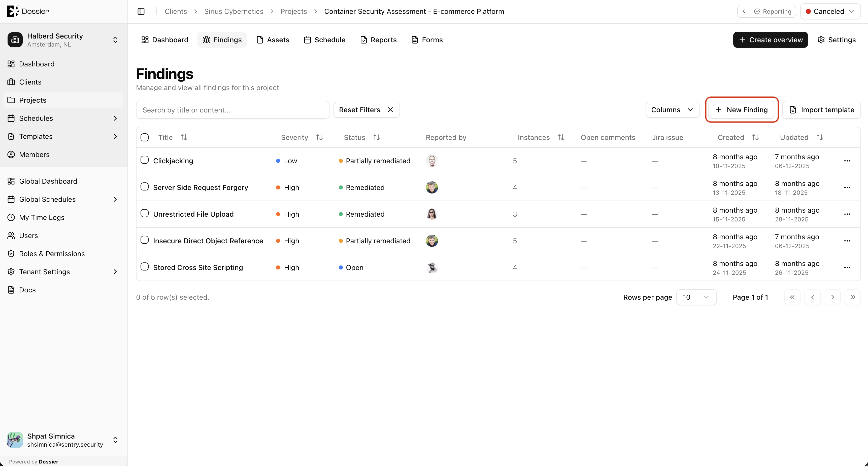Sort by Status column arrows
The width and height of the screenshot is (868, 466).
(x=377, y=137)
